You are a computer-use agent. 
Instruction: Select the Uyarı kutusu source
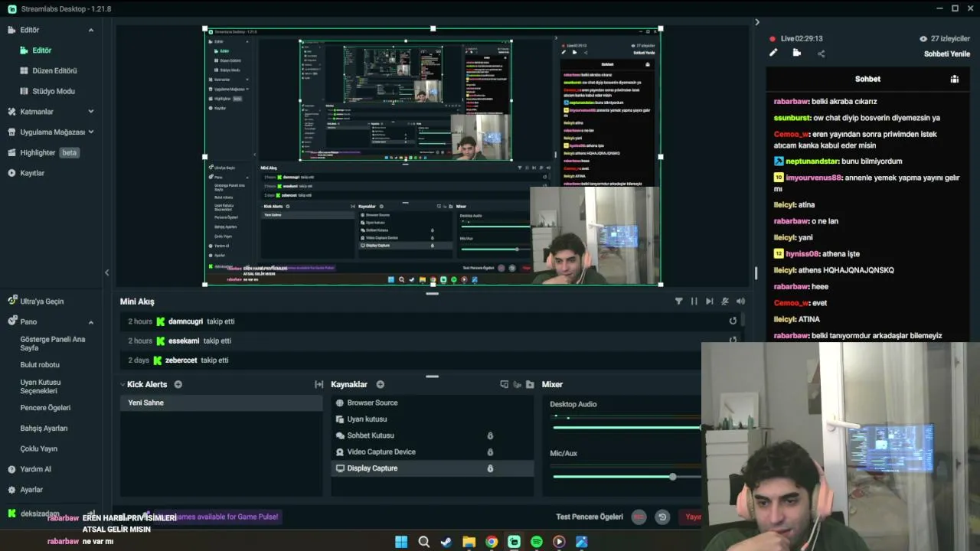pos(433,419)
